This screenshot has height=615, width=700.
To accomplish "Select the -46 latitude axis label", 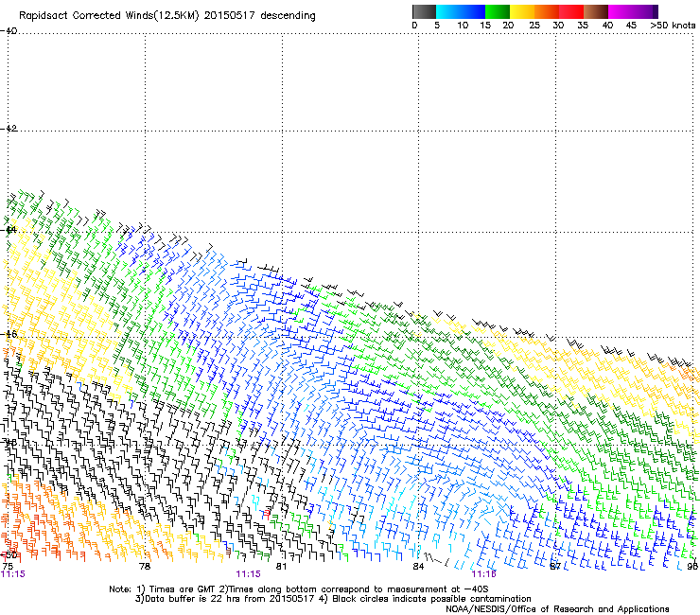I will pos(9,334).
